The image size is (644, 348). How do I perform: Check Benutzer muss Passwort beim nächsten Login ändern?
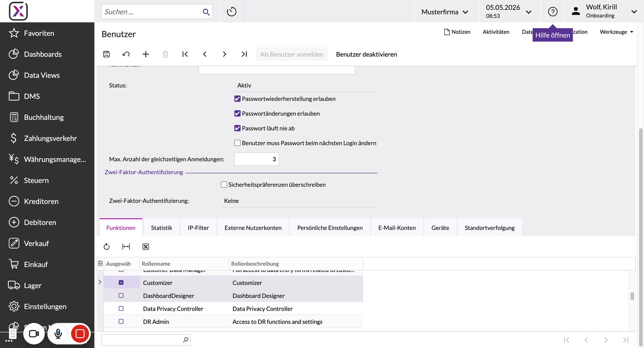click(237, 143)
